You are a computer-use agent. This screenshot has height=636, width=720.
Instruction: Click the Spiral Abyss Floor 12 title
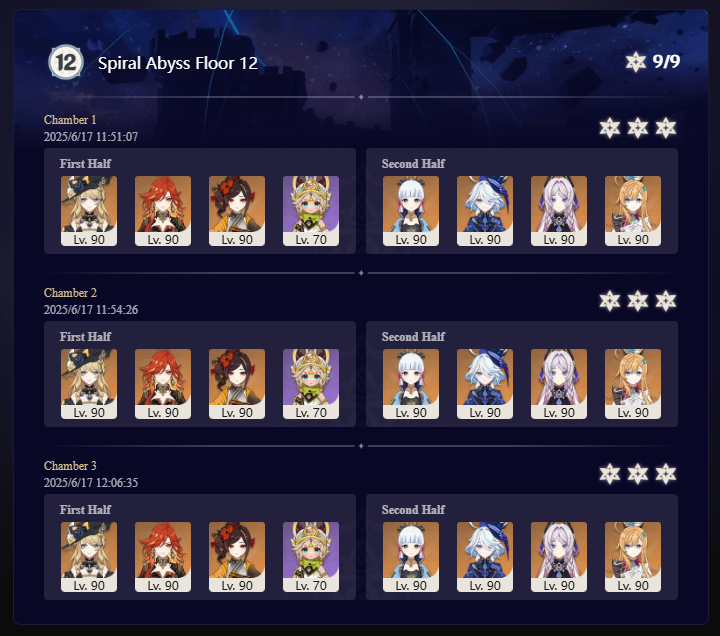coord(178,63)
